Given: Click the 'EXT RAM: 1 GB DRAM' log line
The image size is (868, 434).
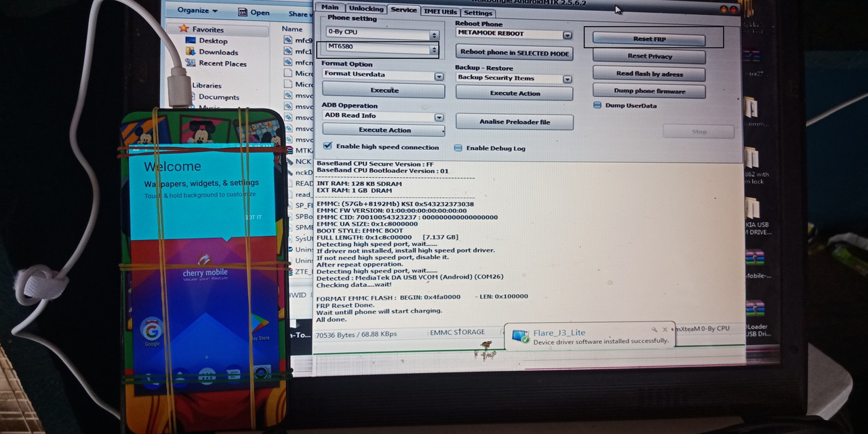Looking at the screenshot, I should click(353, 191).
